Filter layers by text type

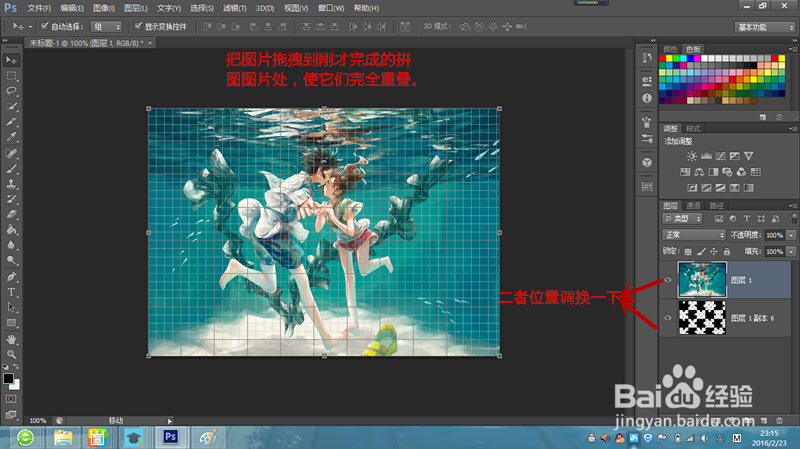pyautogui.click(x=746, y=219)
